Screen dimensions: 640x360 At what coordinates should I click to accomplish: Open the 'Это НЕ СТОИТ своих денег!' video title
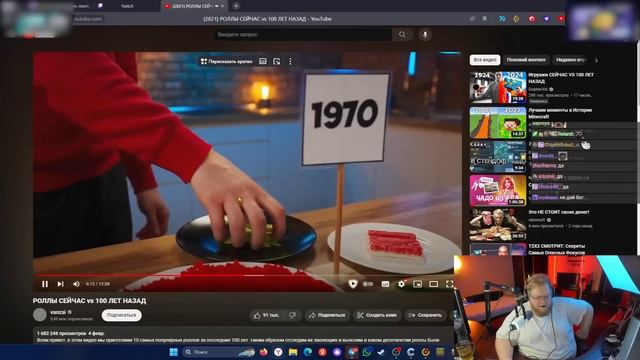pos(558,212)
